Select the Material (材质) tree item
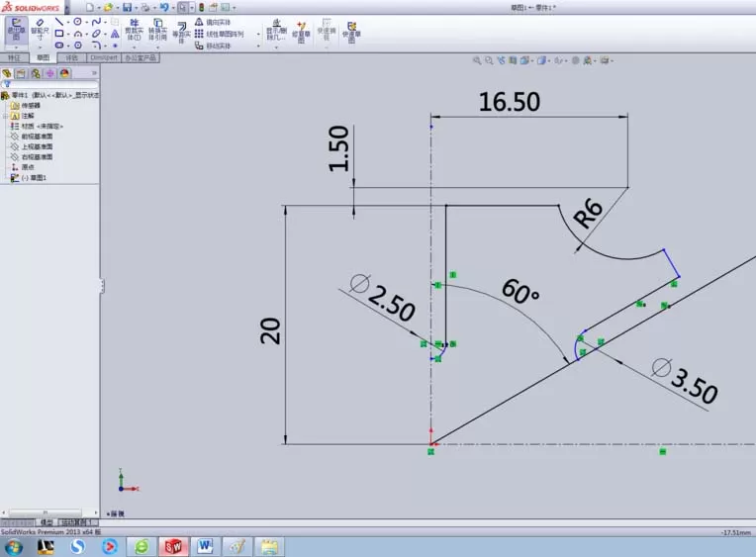 pyautogui.click(x=37, y=126)
